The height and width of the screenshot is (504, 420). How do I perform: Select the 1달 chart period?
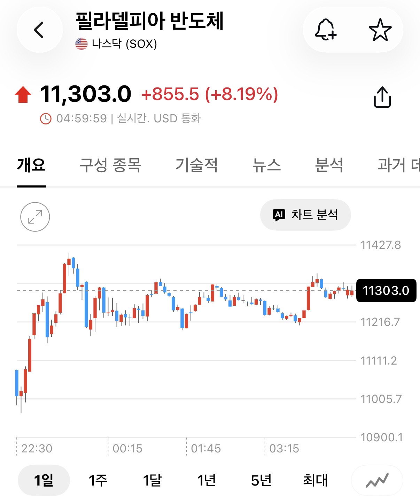(152, 480)
